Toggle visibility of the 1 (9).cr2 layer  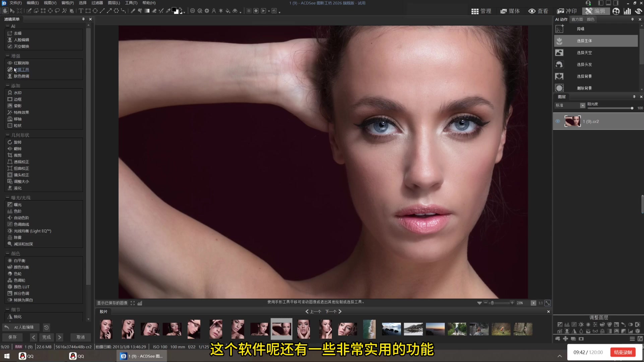(558, 121)
